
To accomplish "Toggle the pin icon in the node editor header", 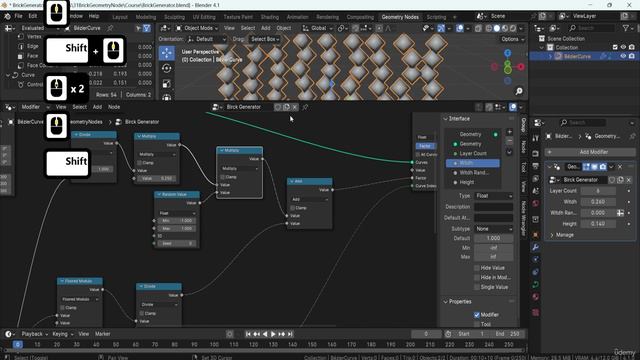I will pyautogui.click(x=305, y=107).
